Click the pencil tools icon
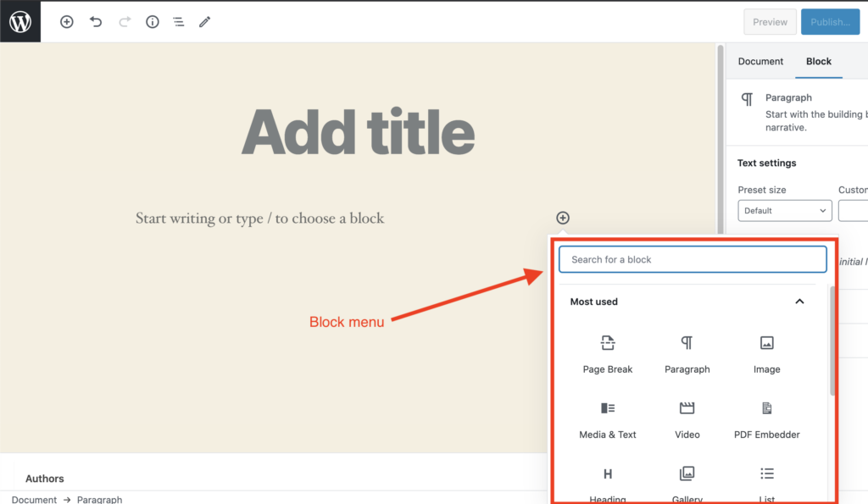The image size is (868, 504). (x=204, y=22)
